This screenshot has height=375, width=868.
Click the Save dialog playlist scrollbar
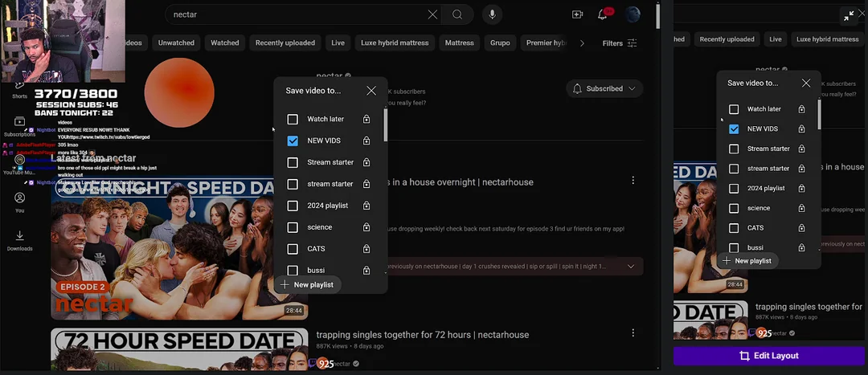pyautogui.click(x=385, y=126)
